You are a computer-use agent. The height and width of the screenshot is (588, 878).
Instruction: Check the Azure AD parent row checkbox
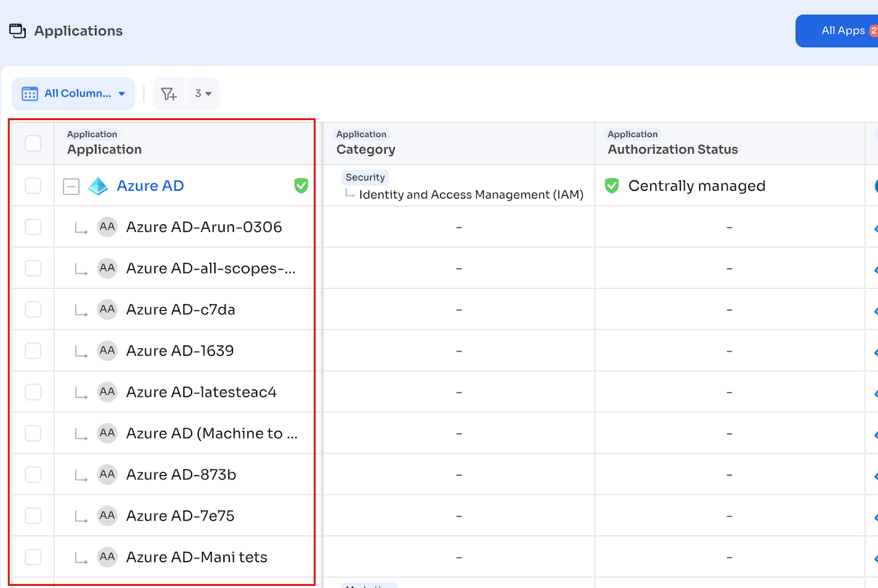coord(33,186)
